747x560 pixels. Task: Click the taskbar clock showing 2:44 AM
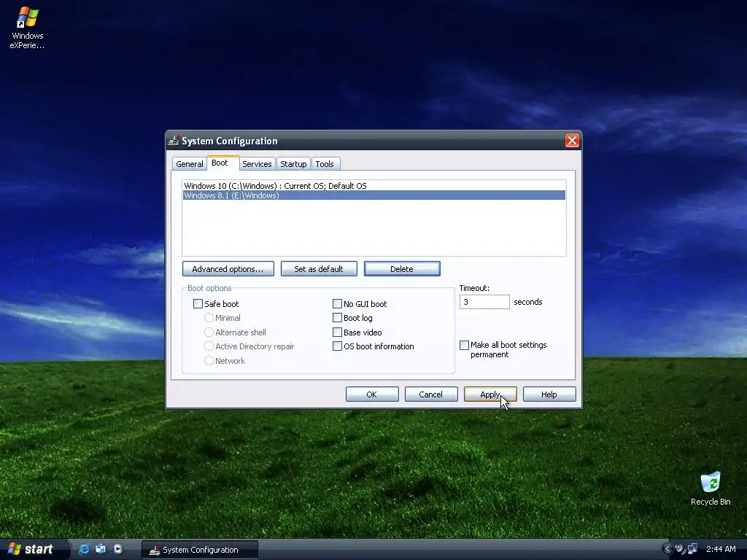click(721, 549)
